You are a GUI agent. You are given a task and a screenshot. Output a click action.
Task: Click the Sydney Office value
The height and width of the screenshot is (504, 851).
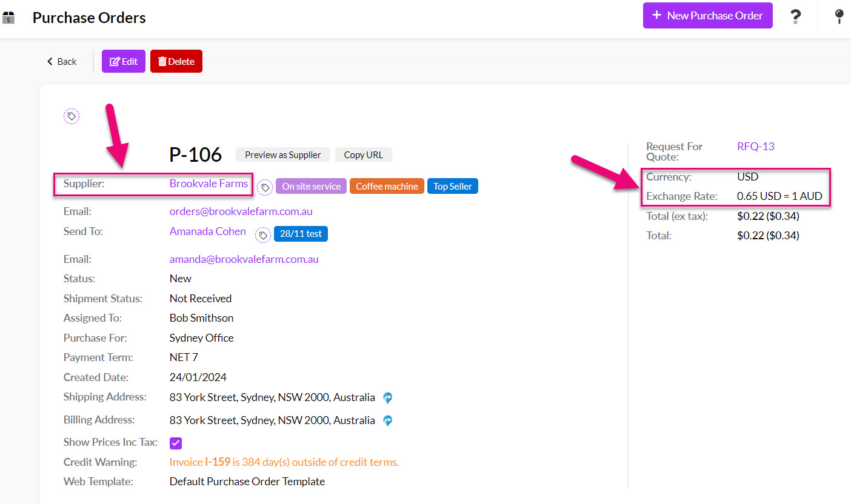point(202,338)
